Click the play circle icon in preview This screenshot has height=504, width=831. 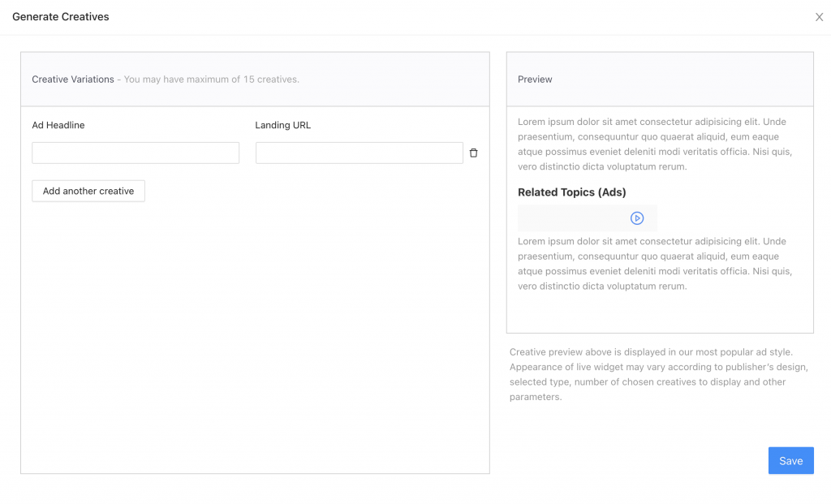[x=637, y=218]
